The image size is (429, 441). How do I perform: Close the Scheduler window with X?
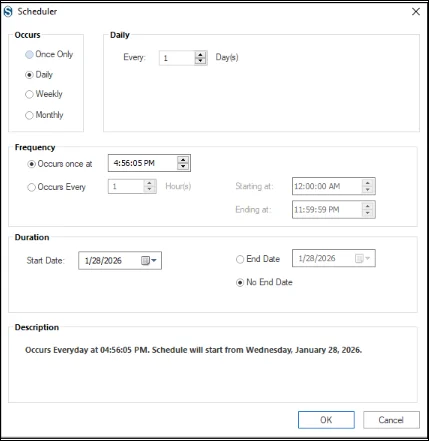coord(416,12)
